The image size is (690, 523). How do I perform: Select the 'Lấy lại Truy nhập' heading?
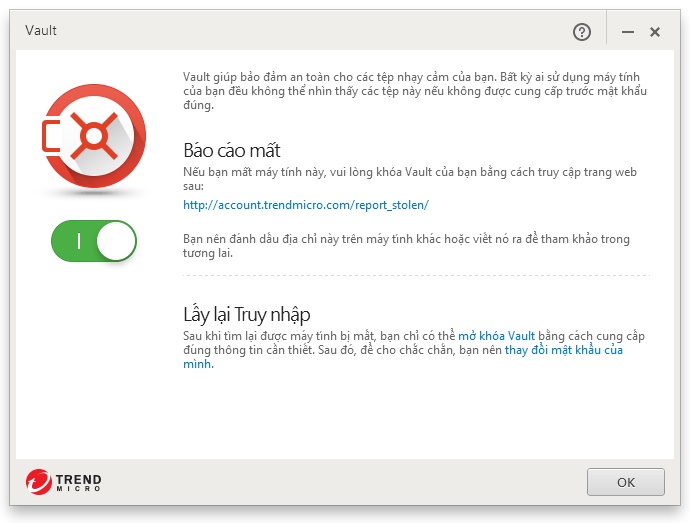coord(246,314)
